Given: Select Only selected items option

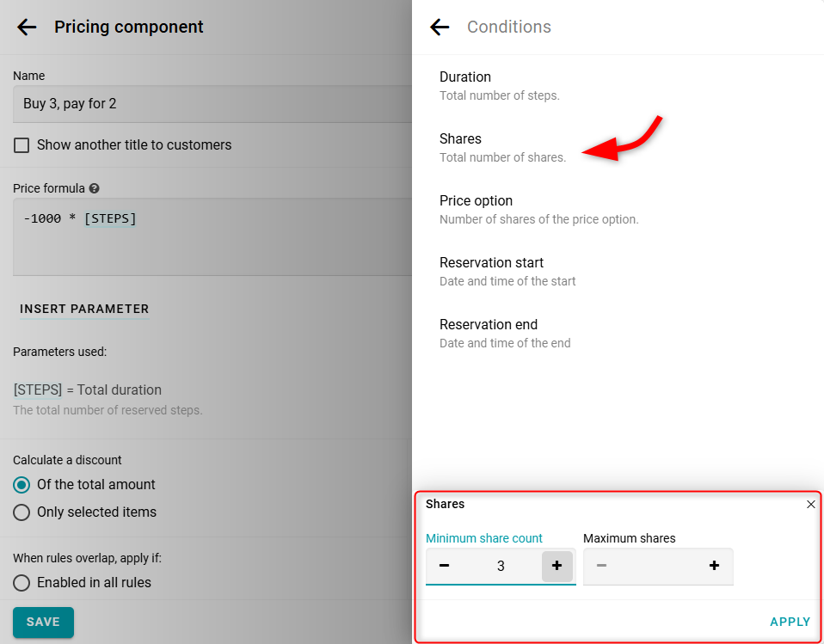Looking at the screenshot, I should click(22, 512).
